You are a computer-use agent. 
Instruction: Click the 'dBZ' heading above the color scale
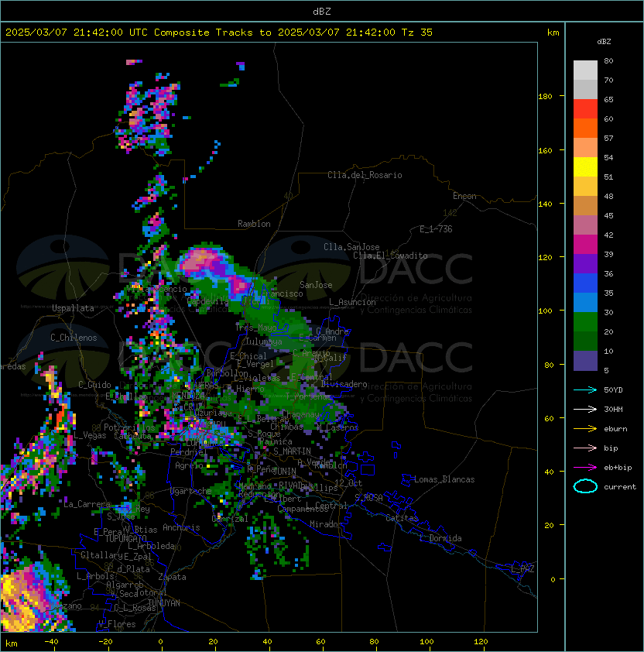(x=604, y=42)
